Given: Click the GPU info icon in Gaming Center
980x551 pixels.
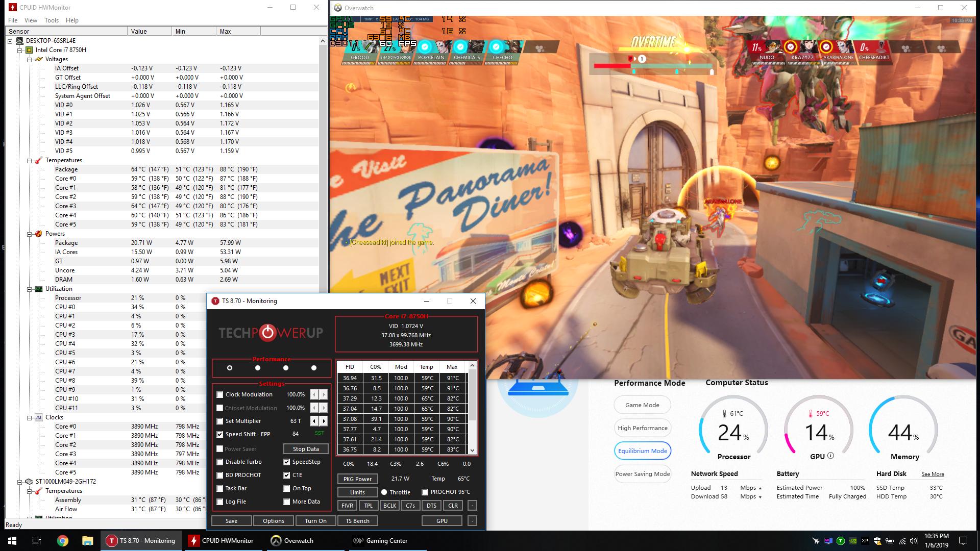Looking at the screenshot, I should tap(830, 456).
